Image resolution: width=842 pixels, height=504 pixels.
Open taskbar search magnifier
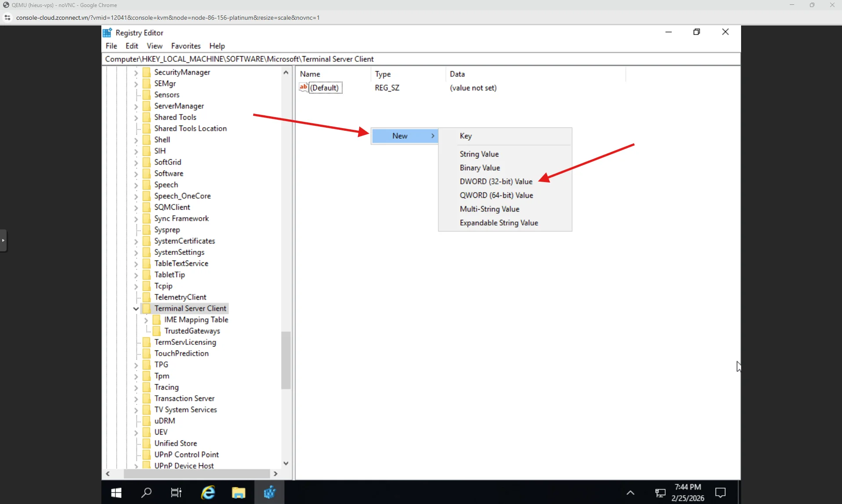146,493
